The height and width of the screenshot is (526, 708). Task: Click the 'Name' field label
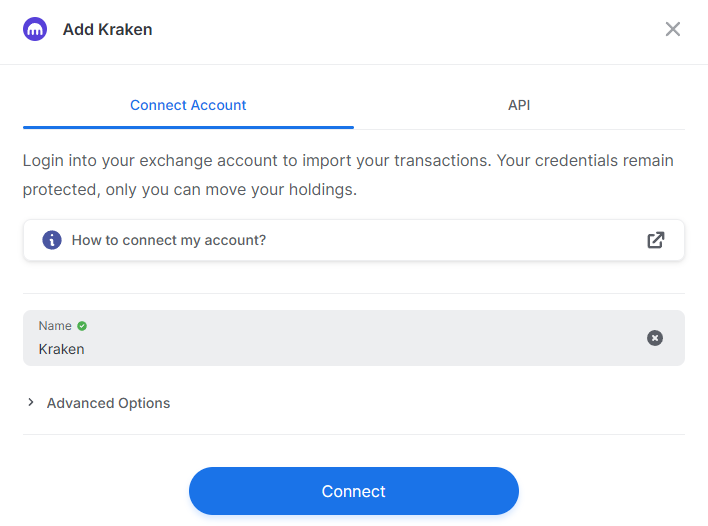tap(55, 326)
